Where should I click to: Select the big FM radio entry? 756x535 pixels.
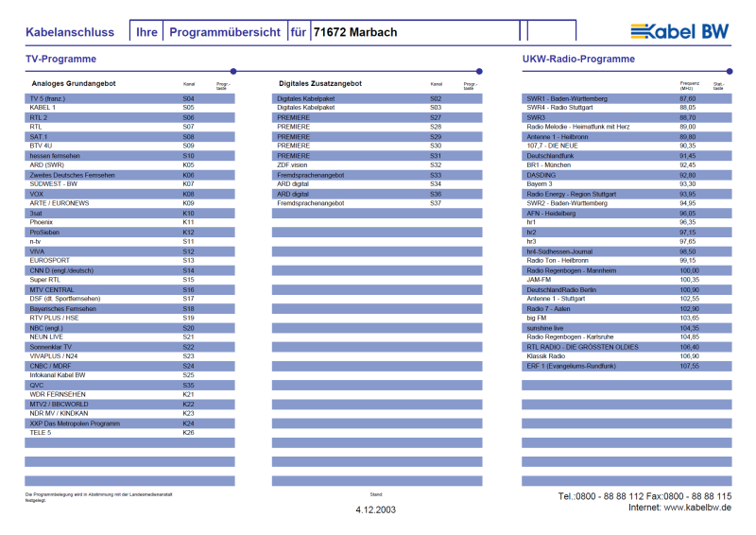click(537, 318)
